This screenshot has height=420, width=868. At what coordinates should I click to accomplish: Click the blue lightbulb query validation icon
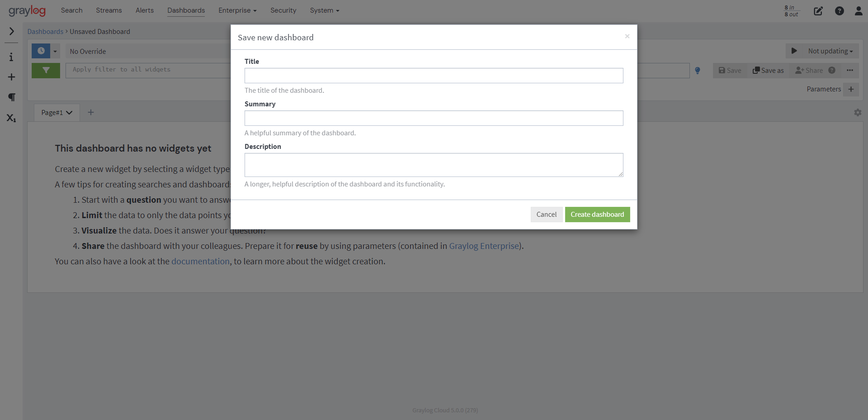698,71
